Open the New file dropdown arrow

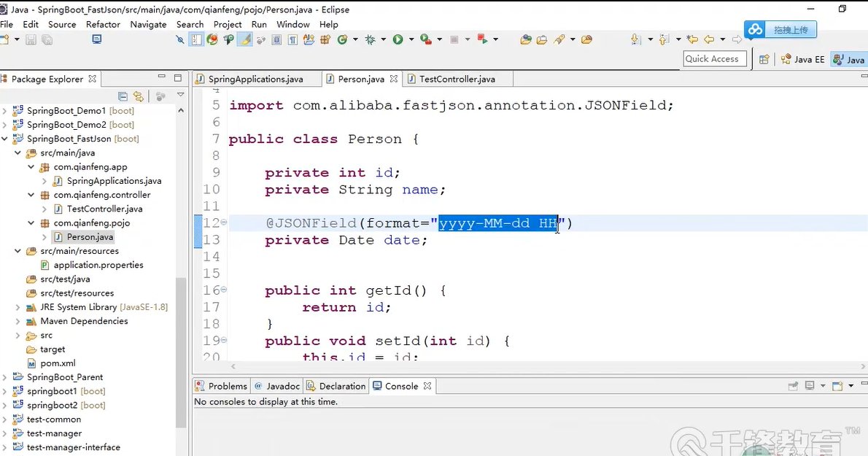point(17,39)
